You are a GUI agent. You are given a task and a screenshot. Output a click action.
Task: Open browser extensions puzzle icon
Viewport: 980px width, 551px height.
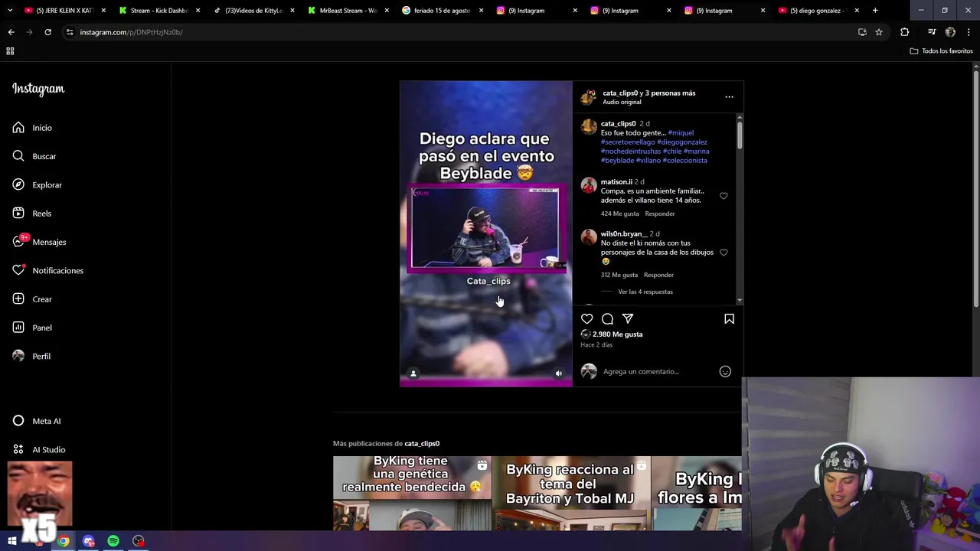point(905,32)
